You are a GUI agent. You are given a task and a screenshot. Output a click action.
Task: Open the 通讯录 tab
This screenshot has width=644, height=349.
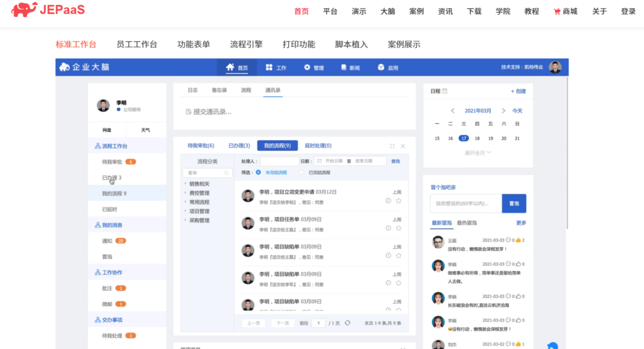click(x=273, y=91)
